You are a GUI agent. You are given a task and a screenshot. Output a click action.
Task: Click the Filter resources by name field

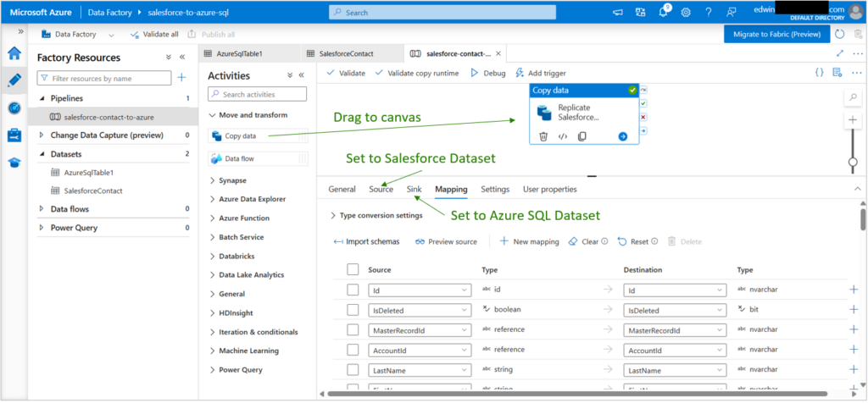[104, 78]
